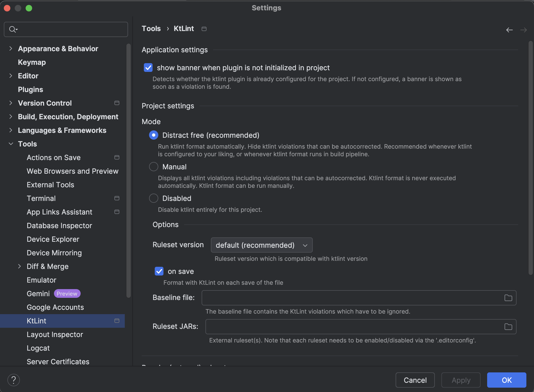Uncheck the show banner when plugin not initialized checkbox
Viewport: 534px width, 392px height.
pyautogui.click(x=148, y=68)
